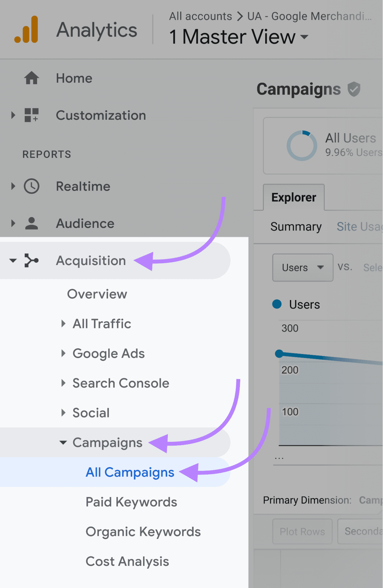This screenshot has width=383, height=588.
Task: Click the 9.96% Users text
Action: pos(354,152)
